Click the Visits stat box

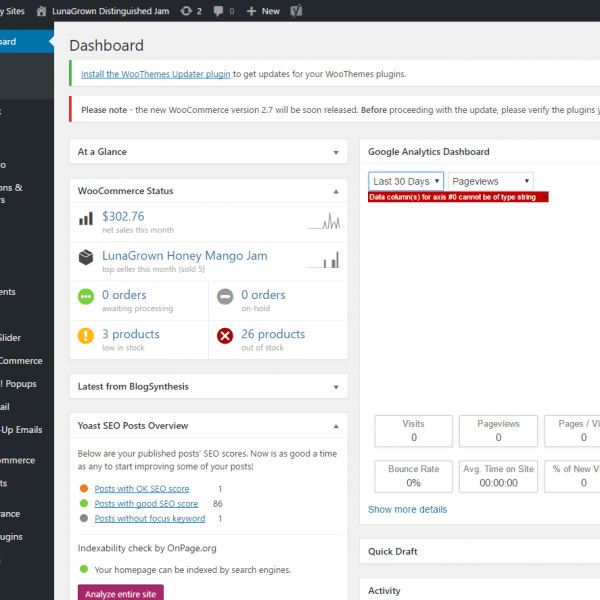[x=414, y=431]
